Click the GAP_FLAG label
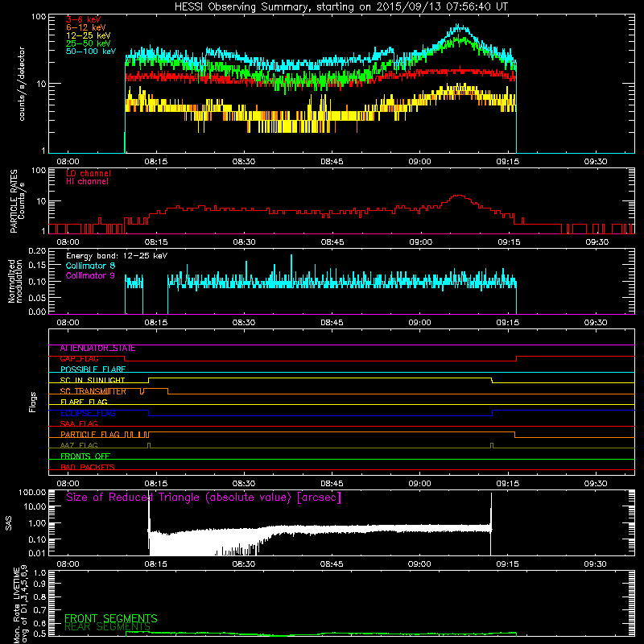Viewport: 644px width, 644px height. coord(79,359)
